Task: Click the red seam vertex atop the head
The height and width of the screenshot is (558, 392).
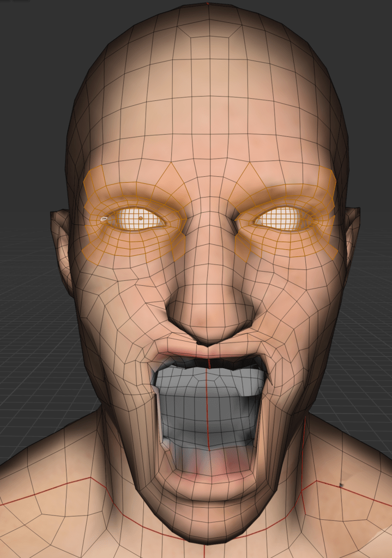Action: click(207, 4)
